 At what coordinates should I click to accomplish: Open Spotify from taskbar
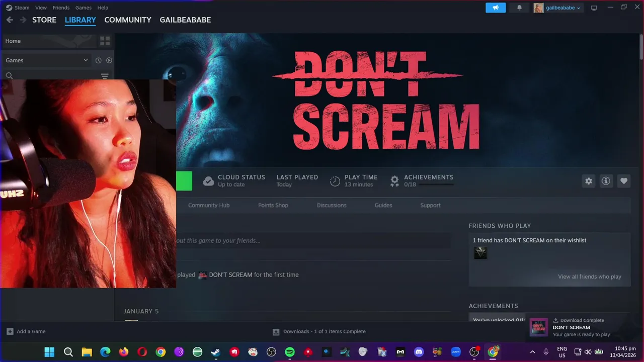point(290,352)
